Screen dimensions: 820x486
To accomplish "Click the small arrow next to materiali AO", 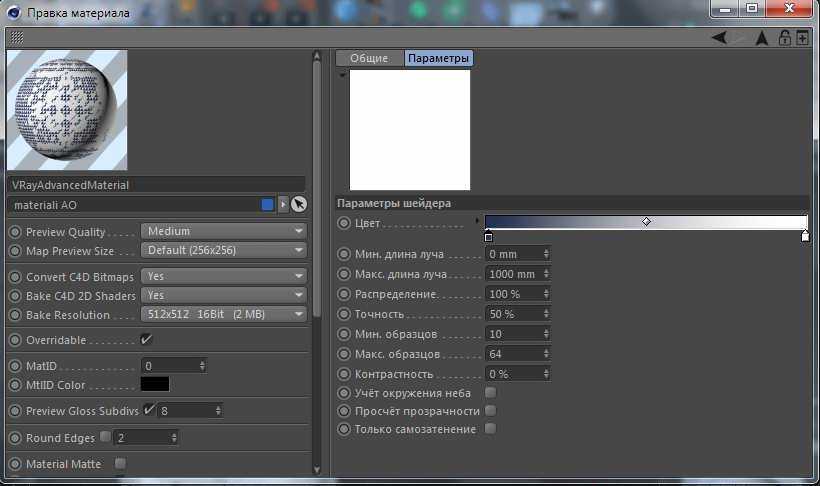I will pyautogui.click(x=283, y=204).
